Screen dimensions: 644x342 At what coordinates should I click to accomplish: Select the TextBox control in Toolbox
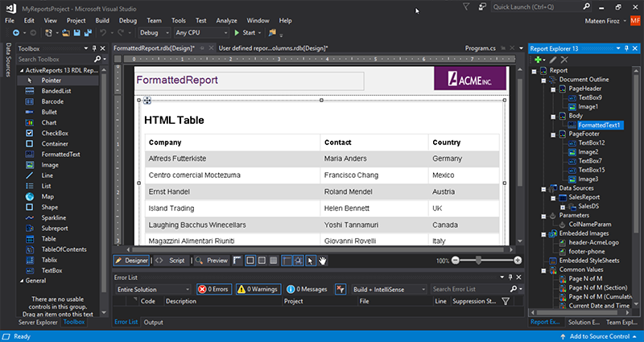point(52,270)
